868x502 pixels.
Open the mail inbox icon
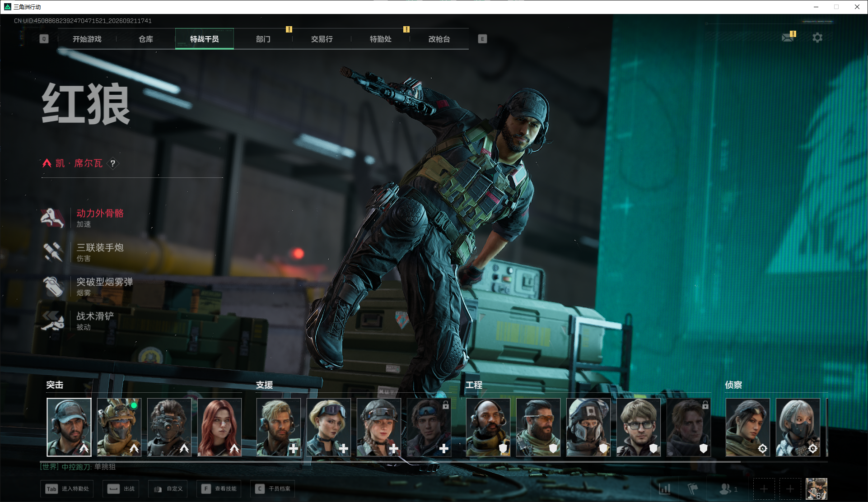click(788, 37)
